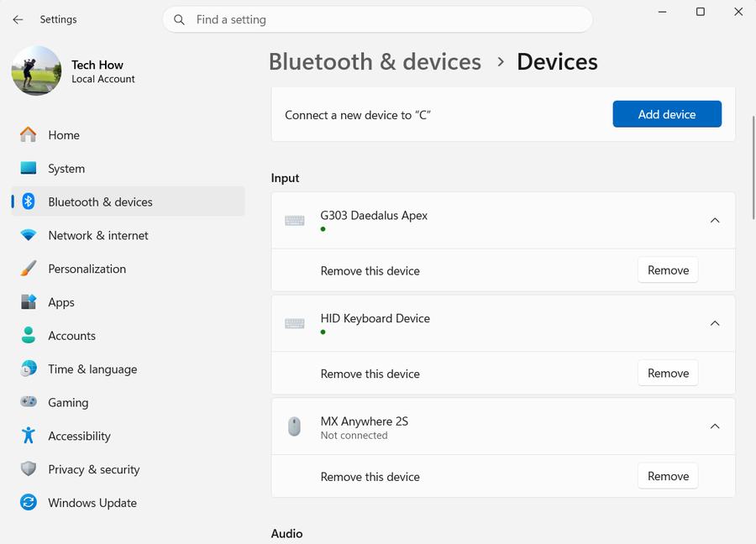Screen dimensions: 756x544
Task: Click the Time & language globe icon
Action: click(x=29, y=369)
